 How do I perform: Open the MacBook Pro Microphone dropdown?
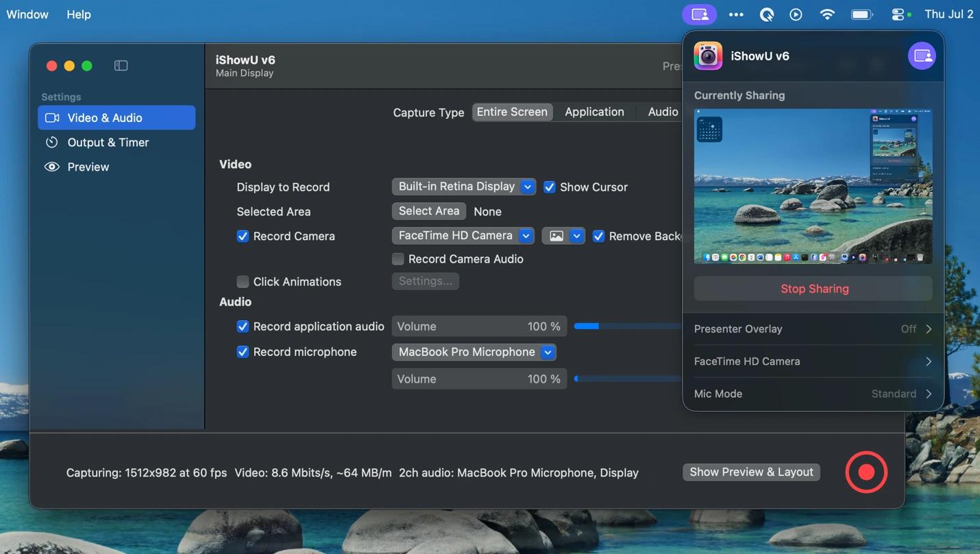click(474, 352)
